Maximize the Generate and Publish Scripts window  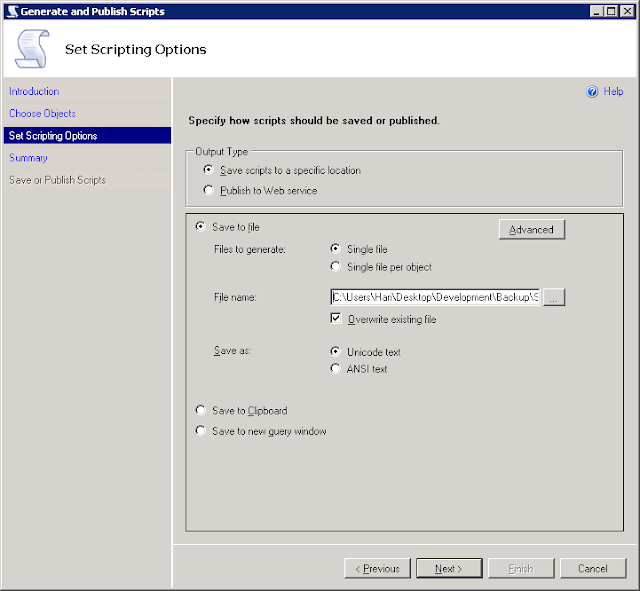pos(611,11)
